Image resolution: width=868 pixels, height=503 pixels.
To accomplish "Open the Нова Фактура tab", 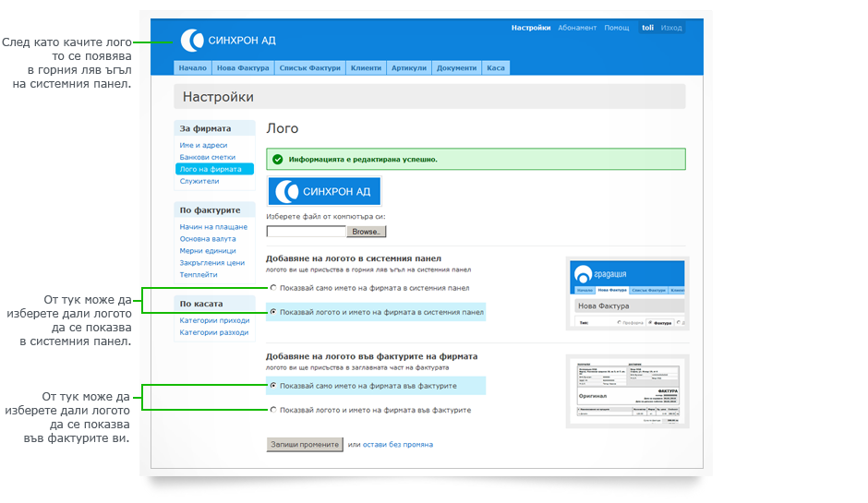I will tap(242, 68).
